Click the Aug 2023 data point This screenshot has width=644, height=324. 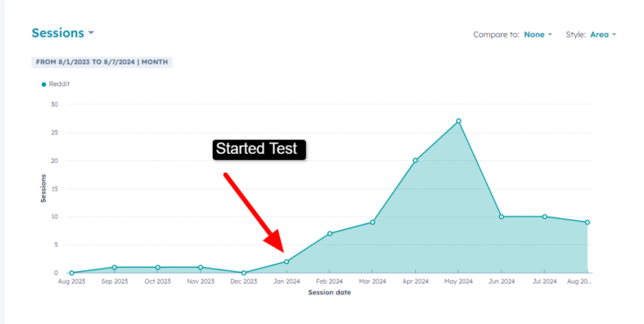(x=72, y=273)
